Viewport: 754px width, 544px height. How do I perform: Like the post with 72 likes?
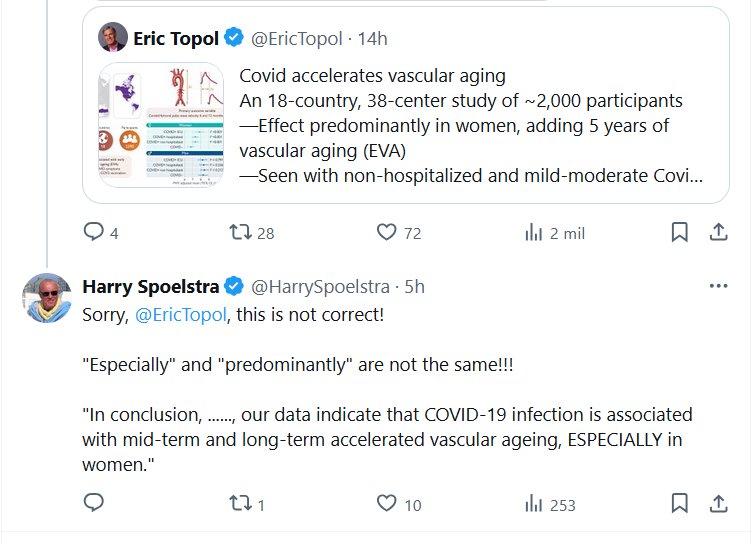tap(387, 233)
